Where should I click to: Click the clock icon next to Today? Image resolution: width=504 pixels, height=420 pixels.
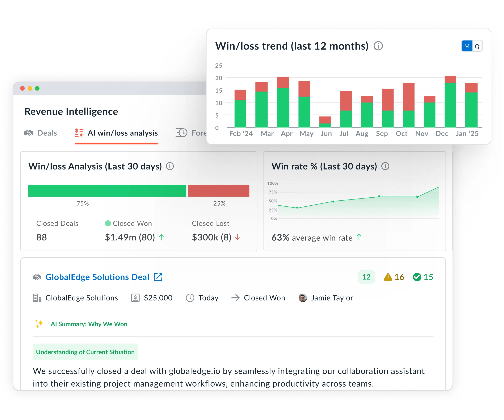tap(190, 298)
